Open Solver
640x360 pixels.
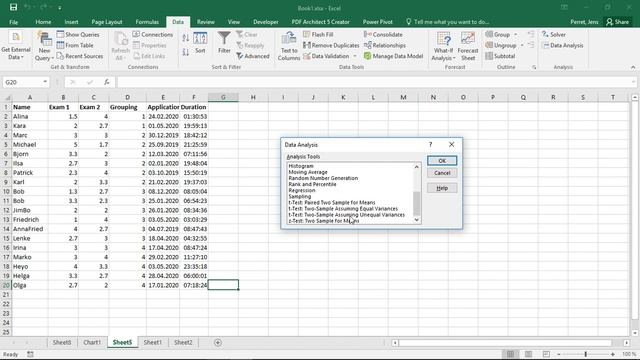point(554,35)
